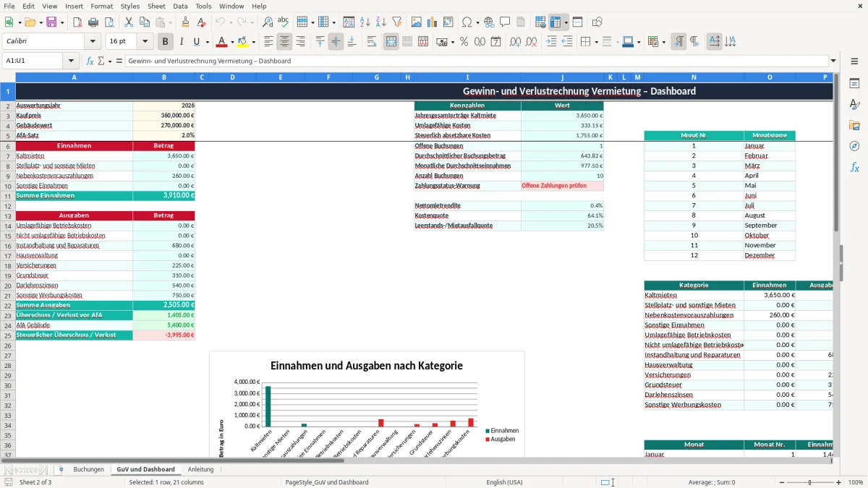Toggle Wrap Text
This screenshot has height=488, width=868.
coord(372,42)
